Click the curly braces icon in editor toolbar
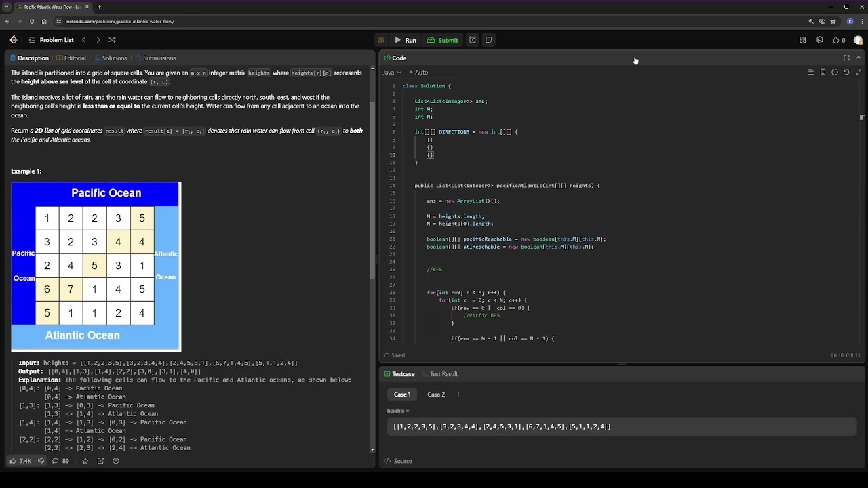 coord(835,72)
